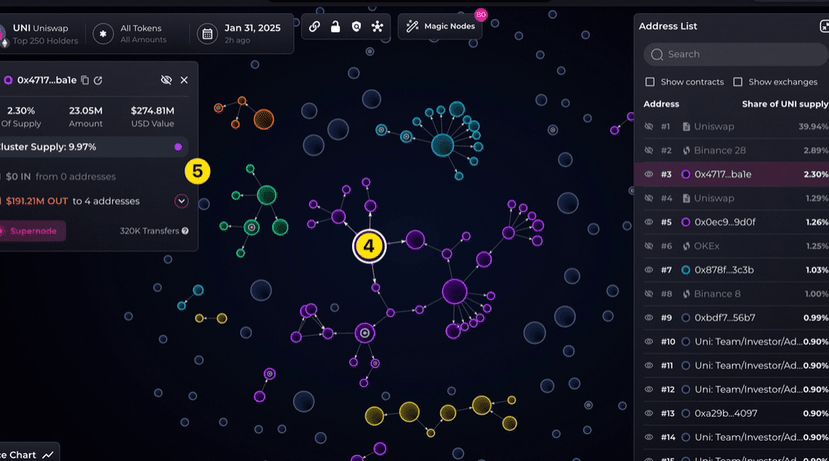Open the calendar date picker, Jan 31, 2025

pos(240,33)
